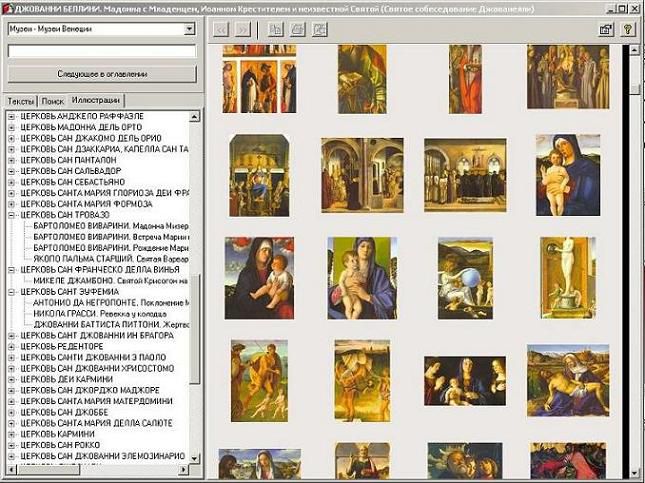Click the next page double-arrow toolbar button
This screenshot has width=645, height=483.
tap(243, 30)
